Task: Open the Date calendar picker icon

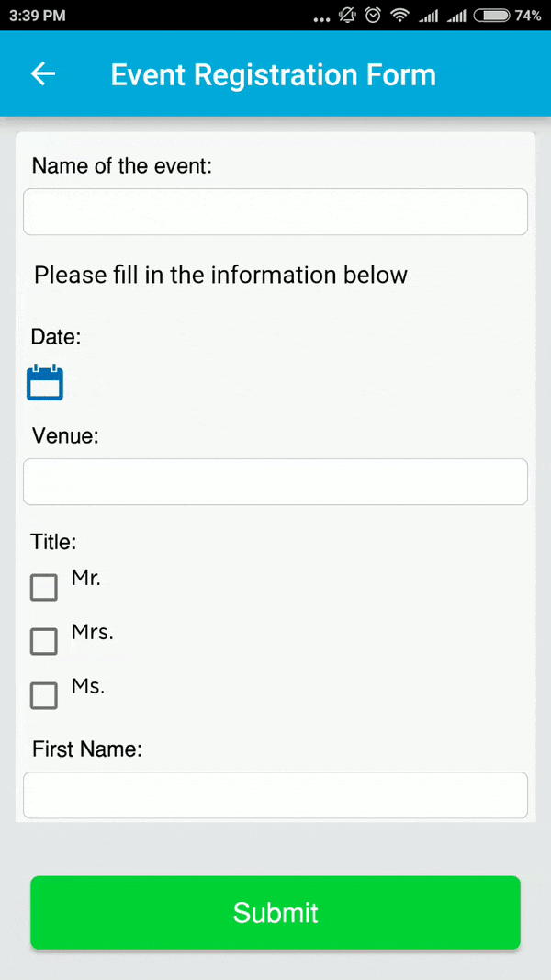Action: click(x=45, y=382)
